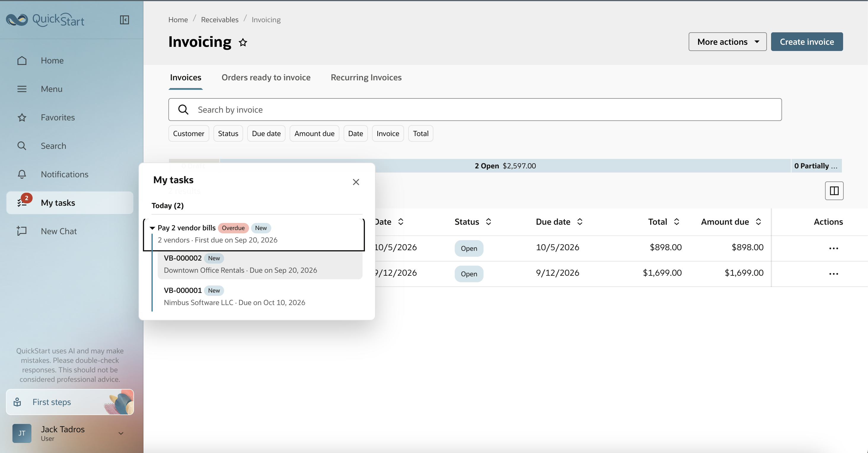The height and width of the screenshot is (453, 868).
Task: Open actions menu for $898.00 invoice
Action: point(833,248)
